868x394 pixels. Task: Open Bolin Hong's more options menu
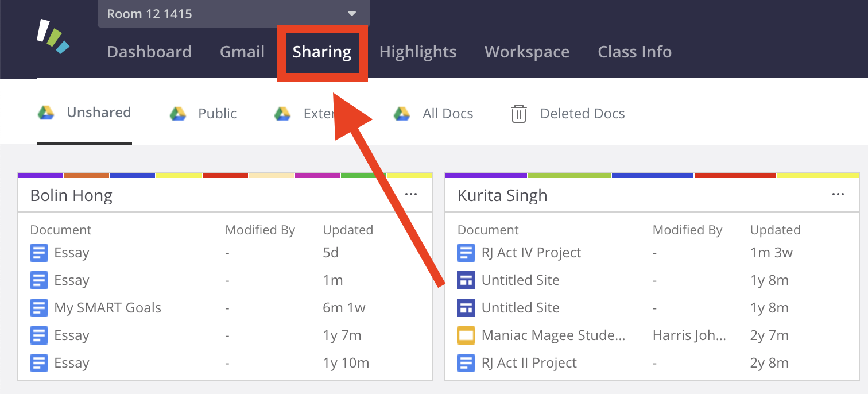[411, 195]
